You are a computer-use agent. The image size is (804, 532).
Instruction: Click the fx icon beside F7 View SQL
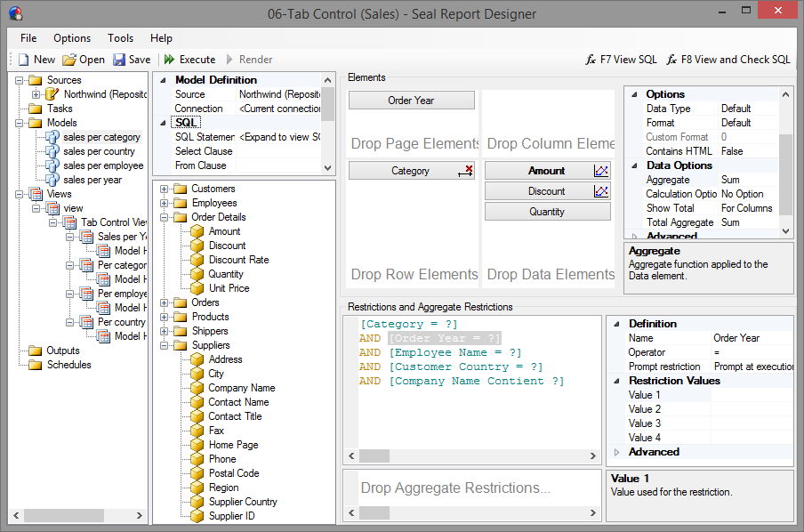[590, 60]
